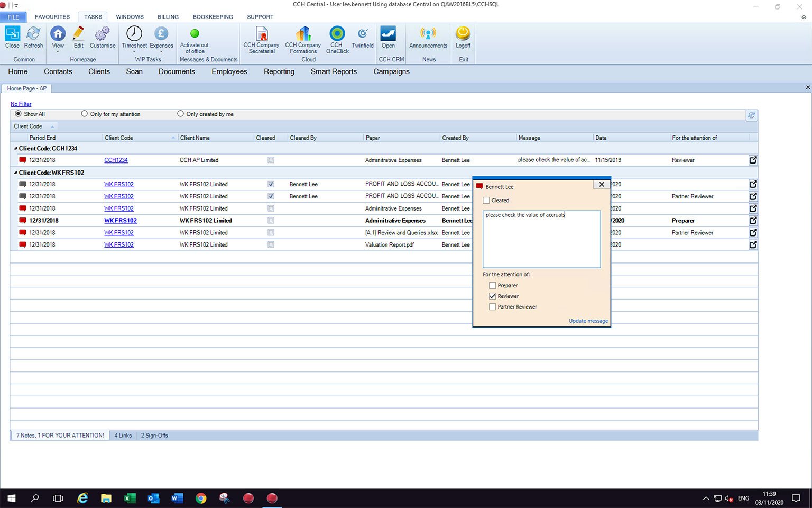This screenshot has width=812, height=508.
Task: Open the Valuation Report.pdf row's open-item icon
Action: (x=753, y=245)
